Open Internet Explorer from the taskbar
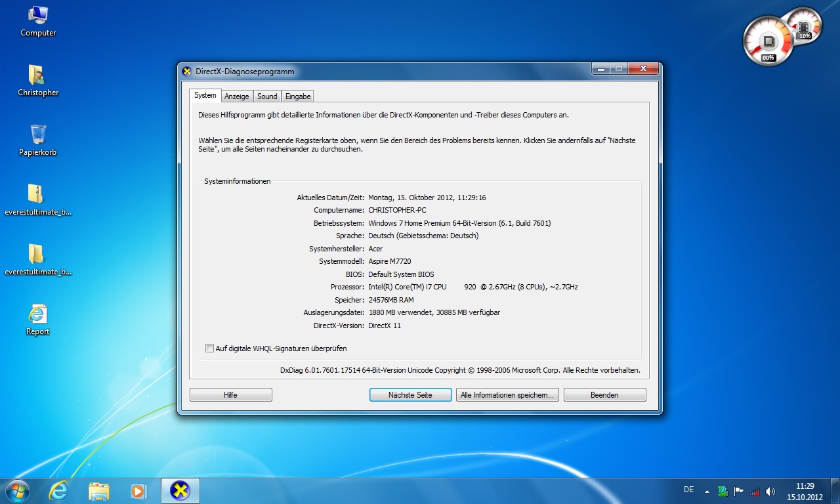Viewport: 840px width, 504px height. pos(59,490)
